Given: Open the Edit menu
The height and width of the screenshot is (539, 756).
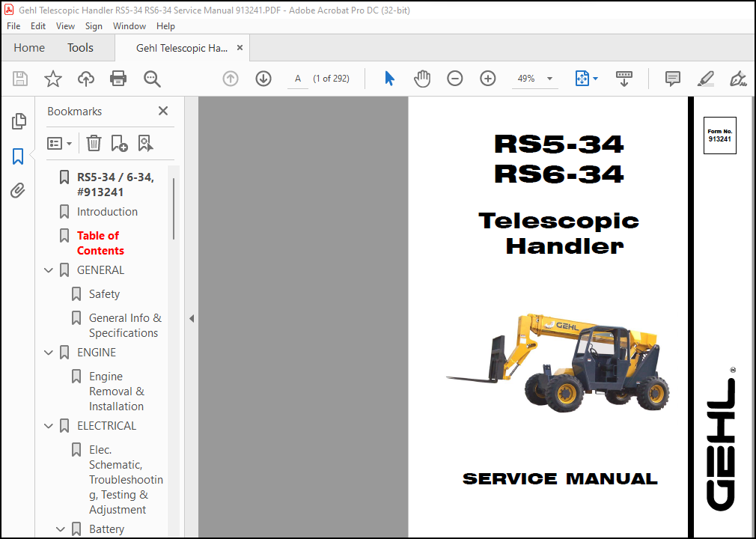Looking at the screenshot, I should 38,26.
